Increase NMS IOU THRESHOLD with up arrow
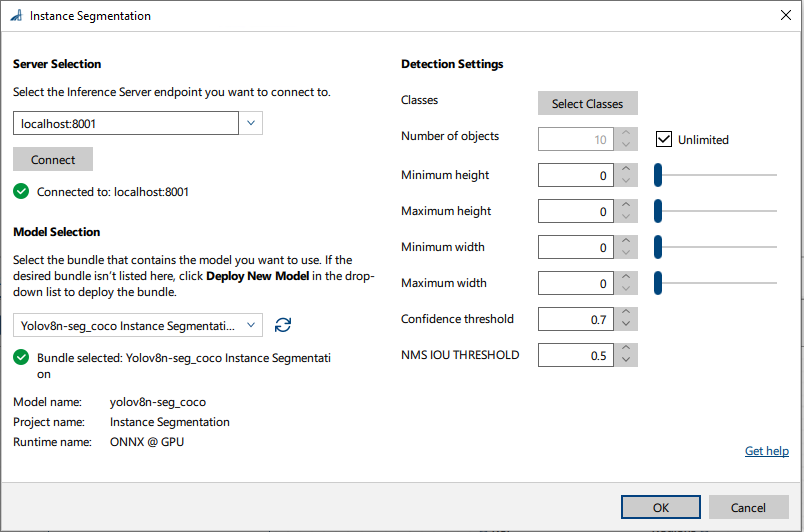The height and width of the screenshot is (532, 804). 626,349
